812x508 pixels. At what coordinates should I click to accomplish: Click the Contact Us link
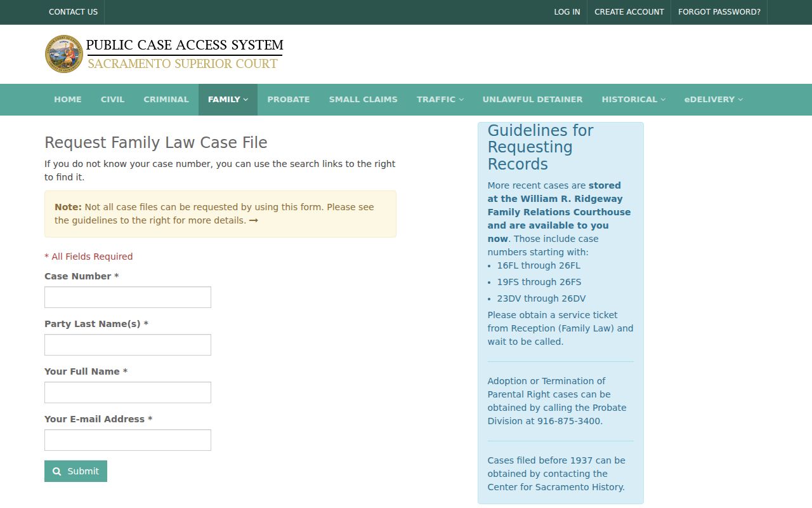pos(73,12)
